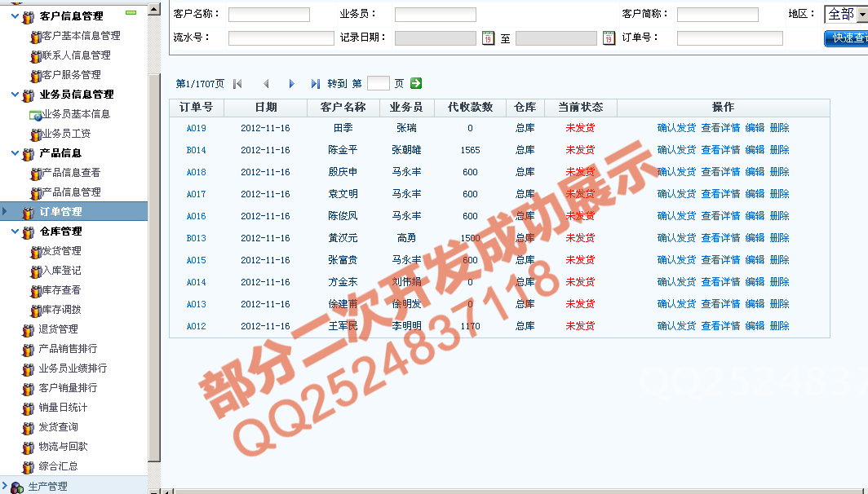Viewport: 868px width, 494px height.
Task: Click into the 业务员 search field
Action: coord(435,15)
